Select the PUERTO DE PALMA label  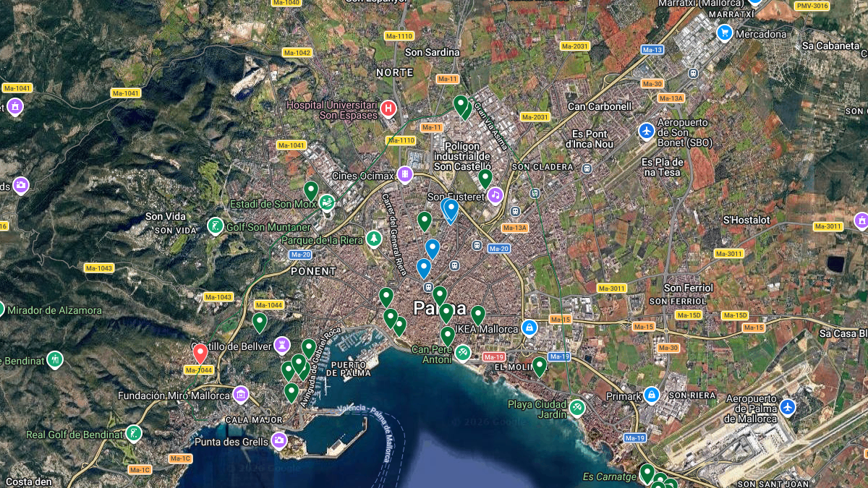click(349, 369)
